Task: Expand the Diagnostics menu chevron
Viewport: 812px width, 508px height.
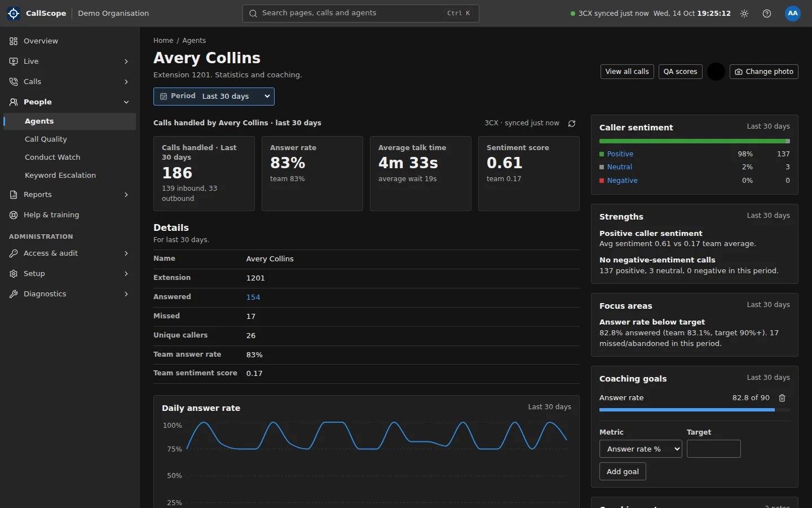Action: pyautogui.click(x=126, y=294)
